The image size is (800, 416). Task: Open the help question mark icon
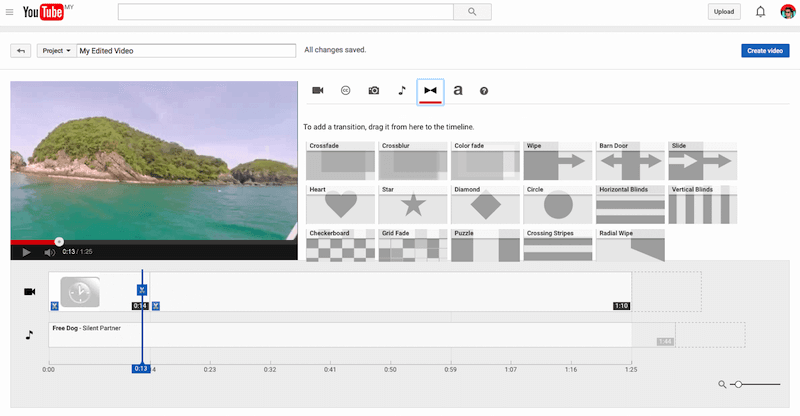point(484,91)
